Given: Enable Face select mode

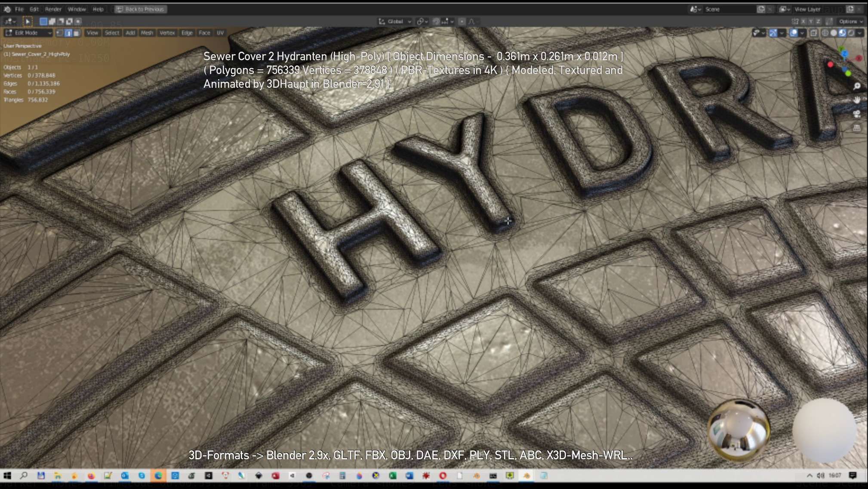Looking at the screenshot, I should pyautogui.click(x=76, y=33).
